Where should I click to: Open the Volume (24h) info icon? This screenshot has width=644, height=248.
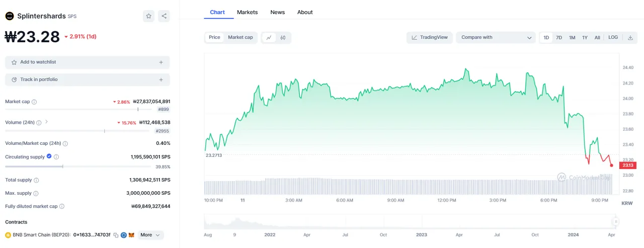(39, 122)
